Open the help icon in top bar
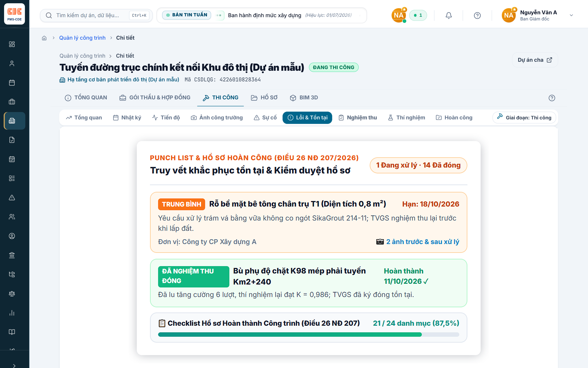 [477, 15]
